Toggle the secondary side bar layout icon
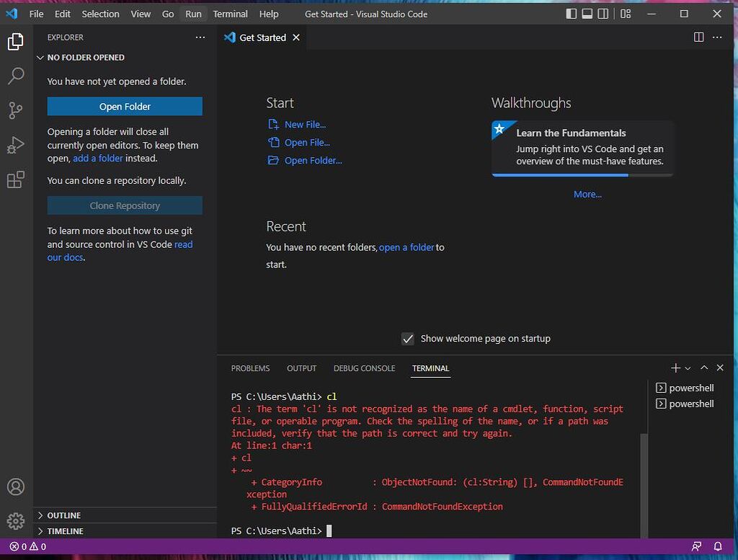Screen dimensions: 738x560 coord(603,14)
